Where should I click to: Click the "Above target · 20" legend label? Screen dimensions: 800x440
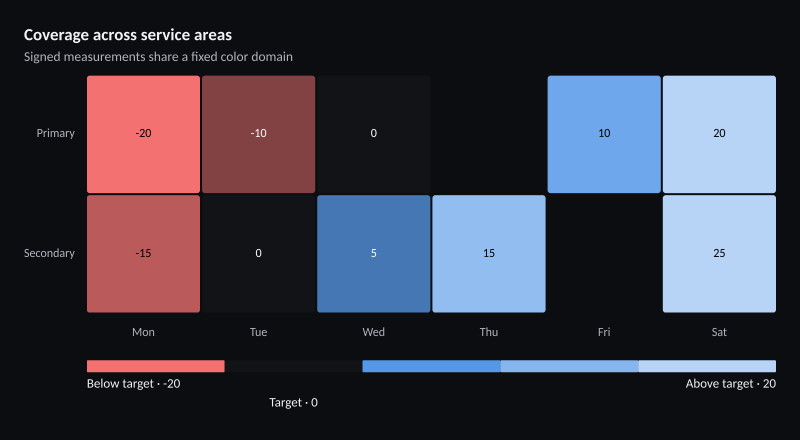coord(731,384)
